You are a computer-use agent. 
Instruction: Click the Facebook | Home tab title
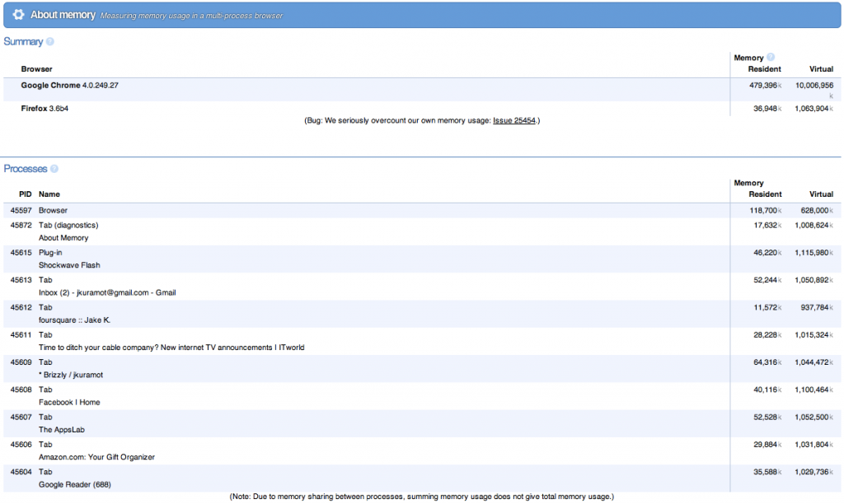click(69, 403)
